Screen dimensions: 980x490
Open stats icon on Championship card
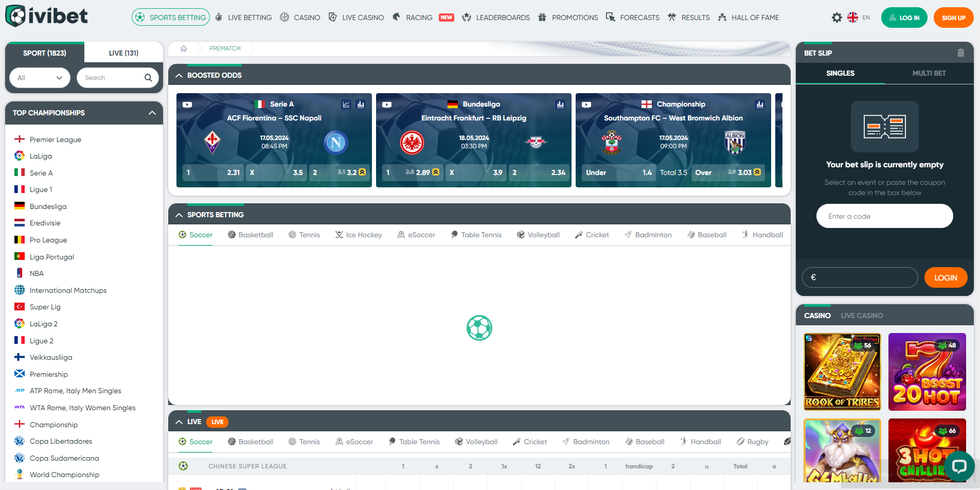[760, 104]
